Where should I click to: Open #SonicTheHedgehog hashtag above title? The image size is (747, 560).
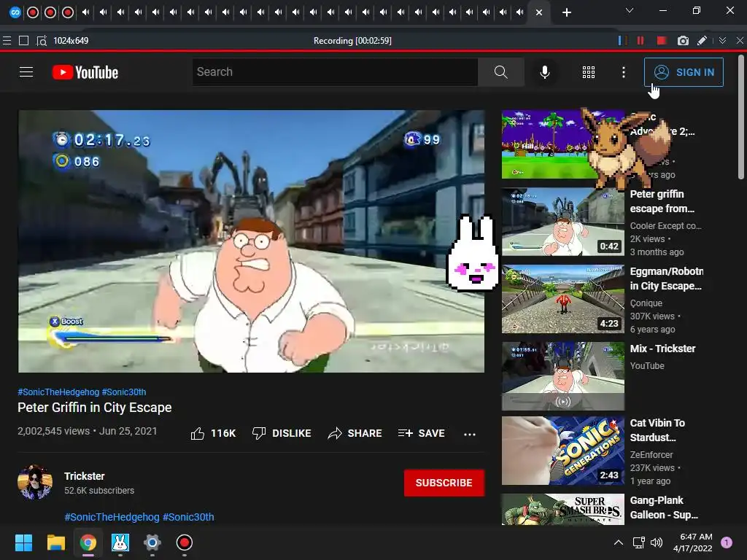(x=58, y=392)
